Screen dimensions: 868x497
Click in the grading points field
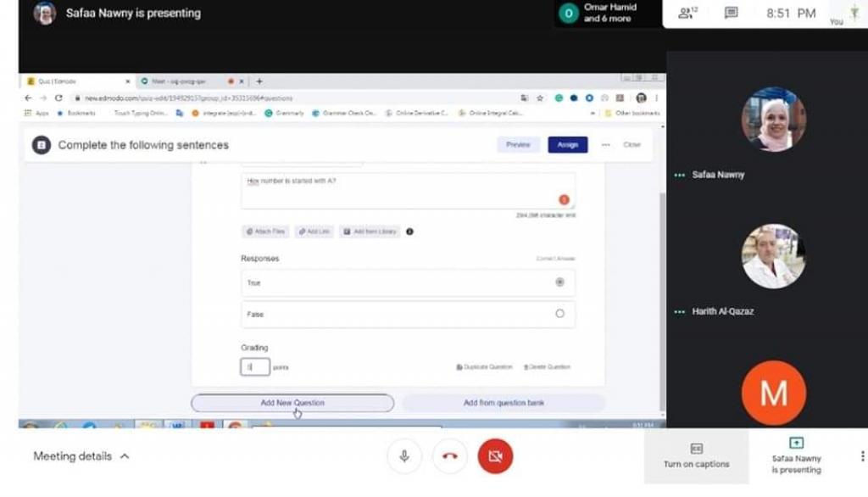tap(255, 367)
